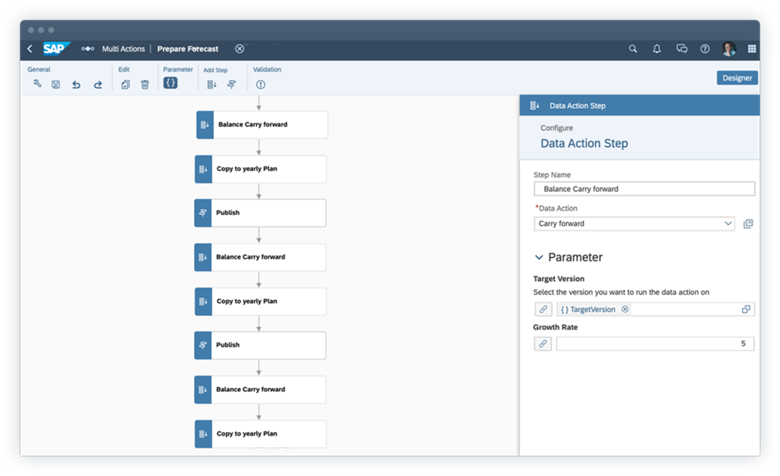Open the notifications bell

pos(657,48)
